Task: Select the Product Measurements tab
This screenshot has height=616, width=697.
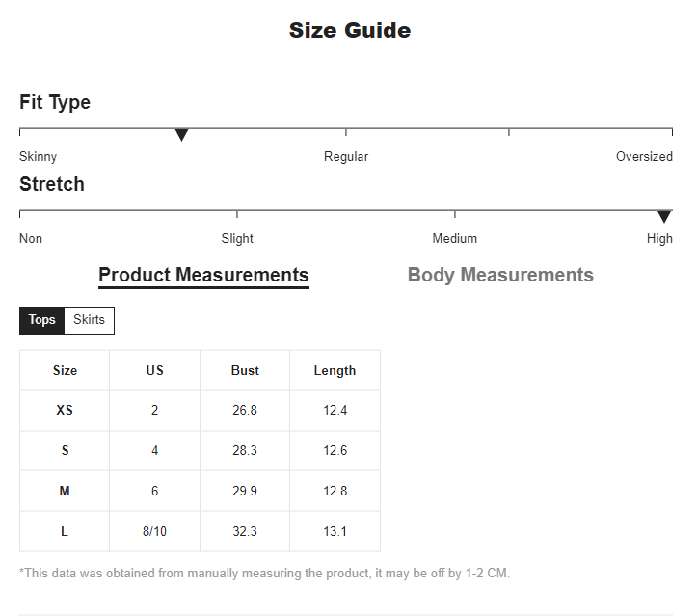Action: (x=203, y=276)
